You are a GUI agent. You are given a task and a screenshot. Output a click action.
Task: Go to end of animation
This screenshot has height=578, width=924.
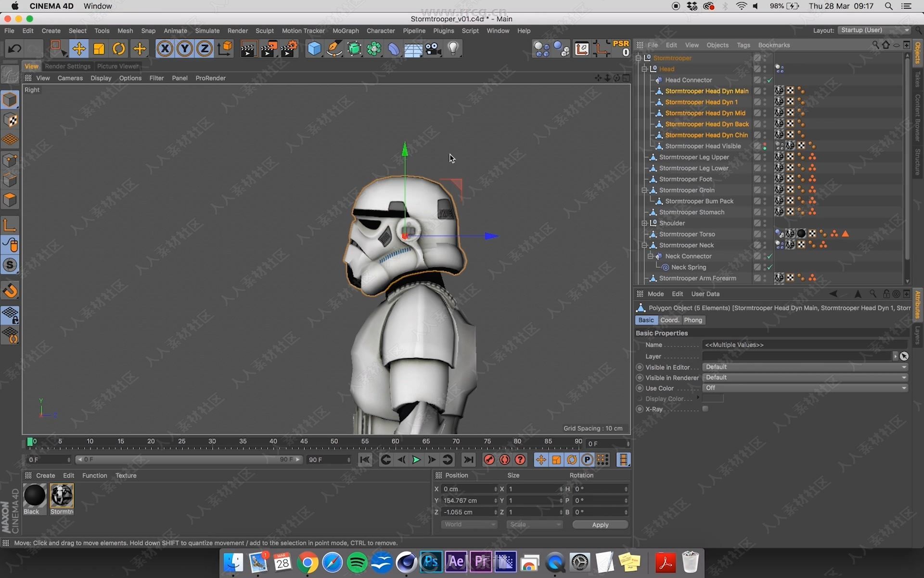[x=468, y=460]
